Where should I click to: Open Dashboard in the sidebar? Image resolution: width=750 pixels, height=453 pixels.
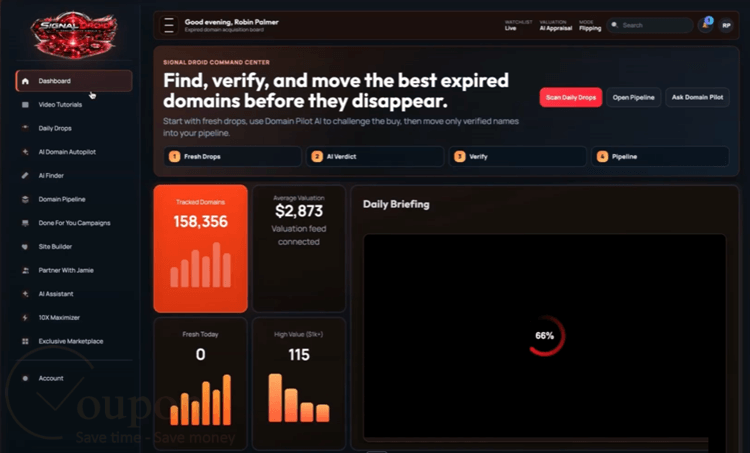click(74, 81)
